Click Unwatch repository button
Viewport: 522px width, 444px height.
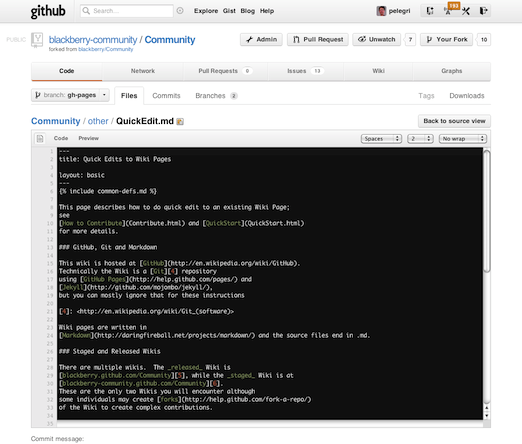(x=376, y=39)
